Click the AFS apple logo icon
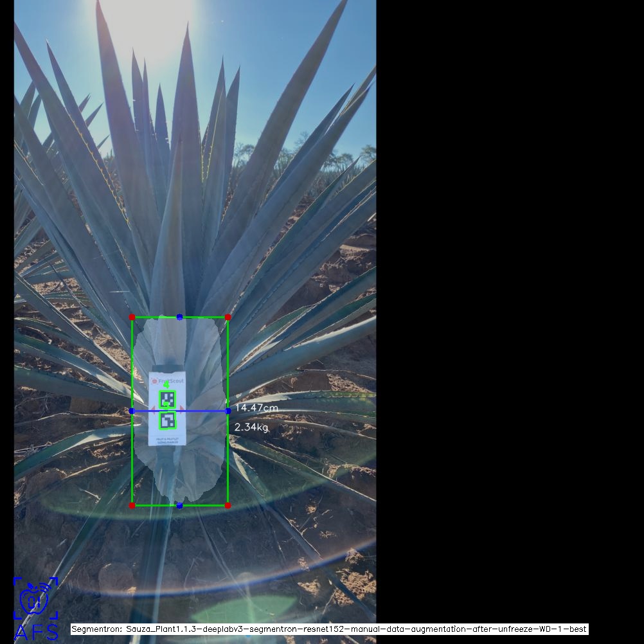This screenshot has height=644, width=644. coord(35,600)
